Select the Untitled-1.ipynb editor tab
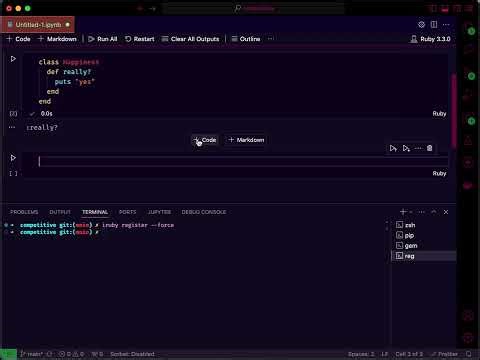480x360 pixels. pos(37,25)
